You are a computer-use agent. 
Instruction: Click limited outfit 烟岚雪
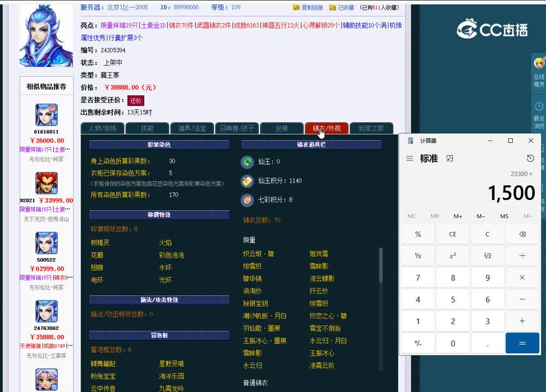tap(319, 254)
